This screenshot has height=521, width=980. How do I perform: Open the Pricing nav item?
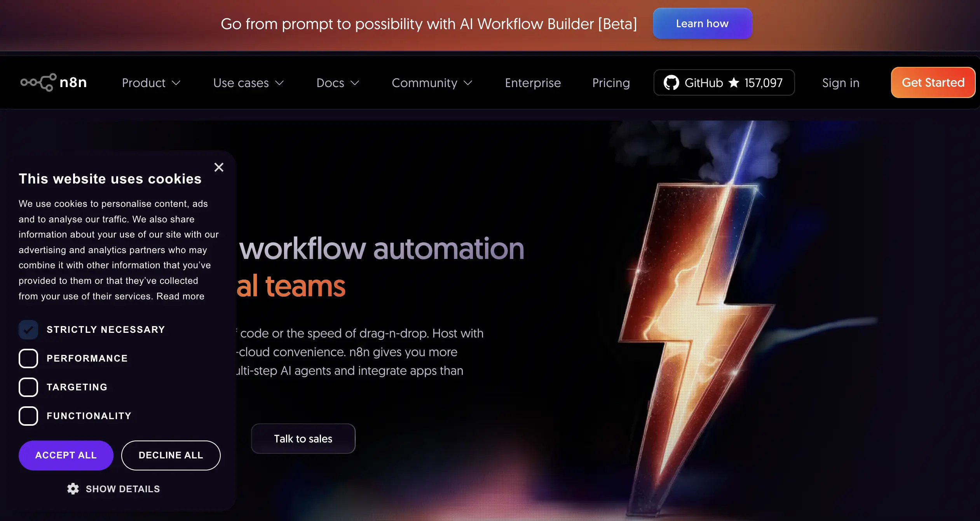click(x=611, y=83)
